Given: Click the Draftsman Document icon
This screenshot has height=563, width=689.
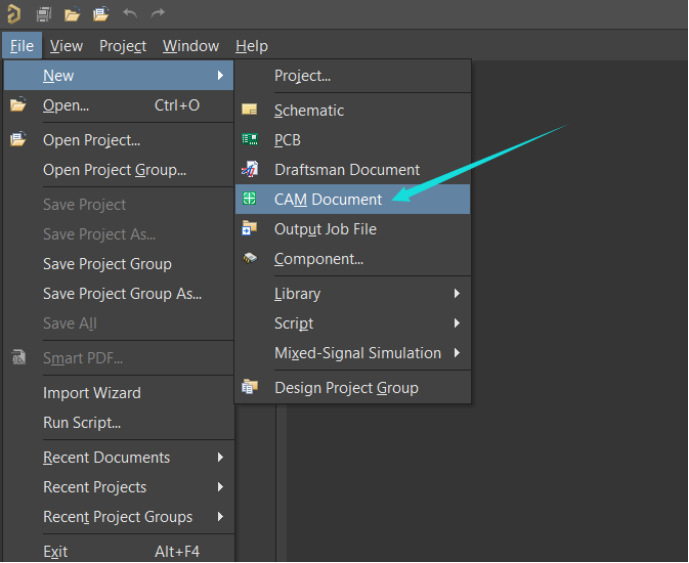Looking at the screenshot, I should (250, 170).
